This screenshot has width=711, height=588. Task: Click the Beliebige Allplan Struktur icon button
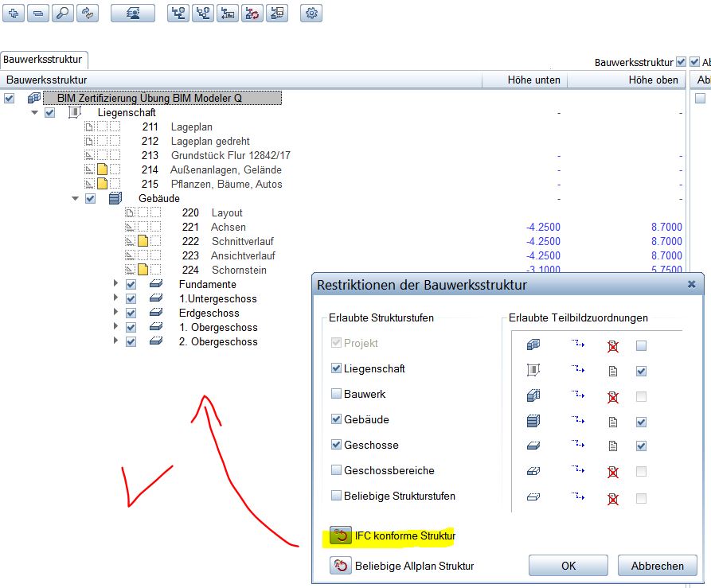pyautogui.click(x=341, y=566)
